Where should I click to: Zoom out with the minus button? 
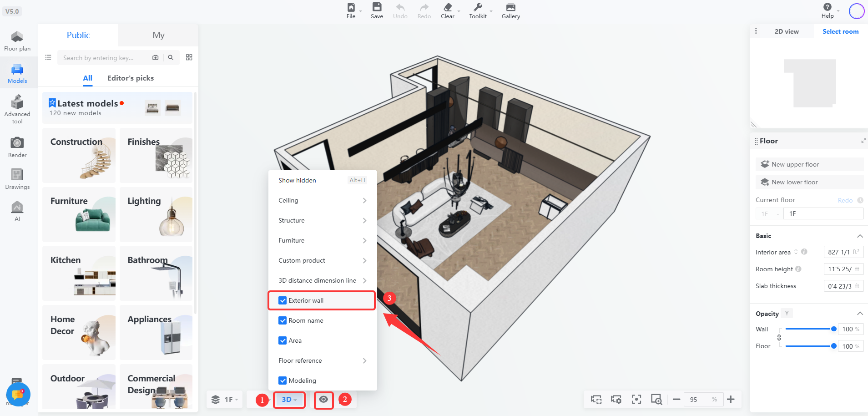(676, 399)
